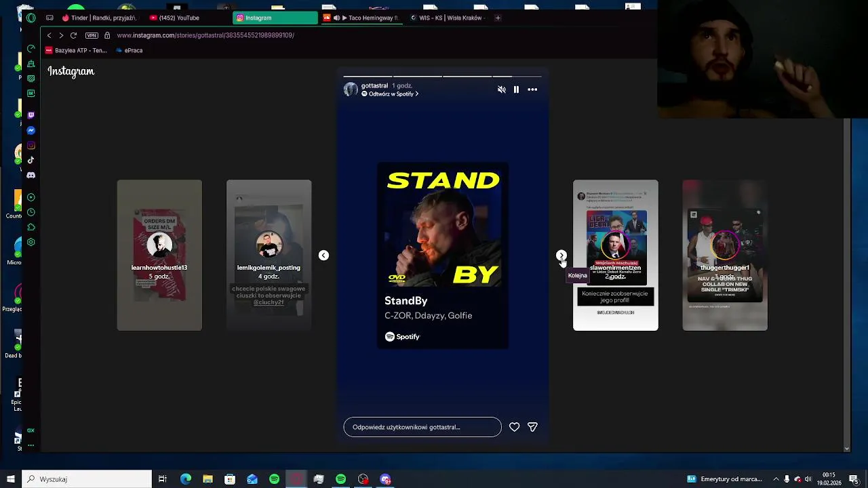Share the story via paper plane icon
Viewport: 868px width, 488px height.
click(532, 427)
